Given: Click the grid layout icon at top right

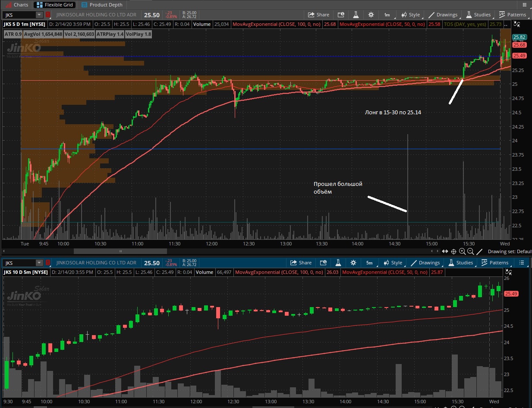Looking at the screenshot, I should [525, 5].
